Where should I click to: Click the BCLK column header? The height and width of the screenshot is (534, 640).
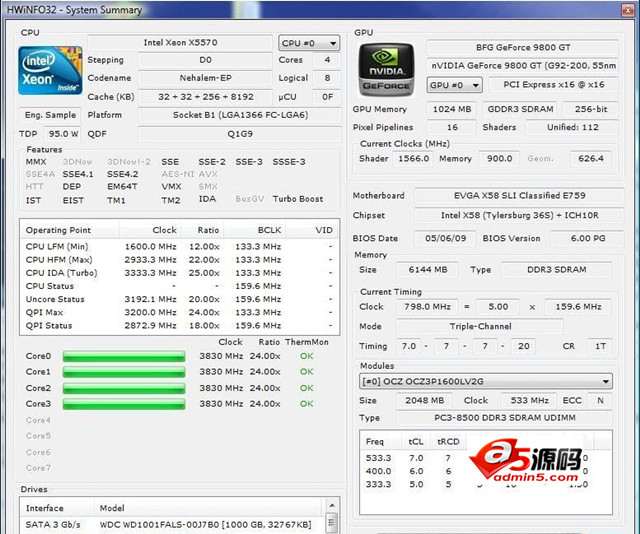click(x=254, y=230)
